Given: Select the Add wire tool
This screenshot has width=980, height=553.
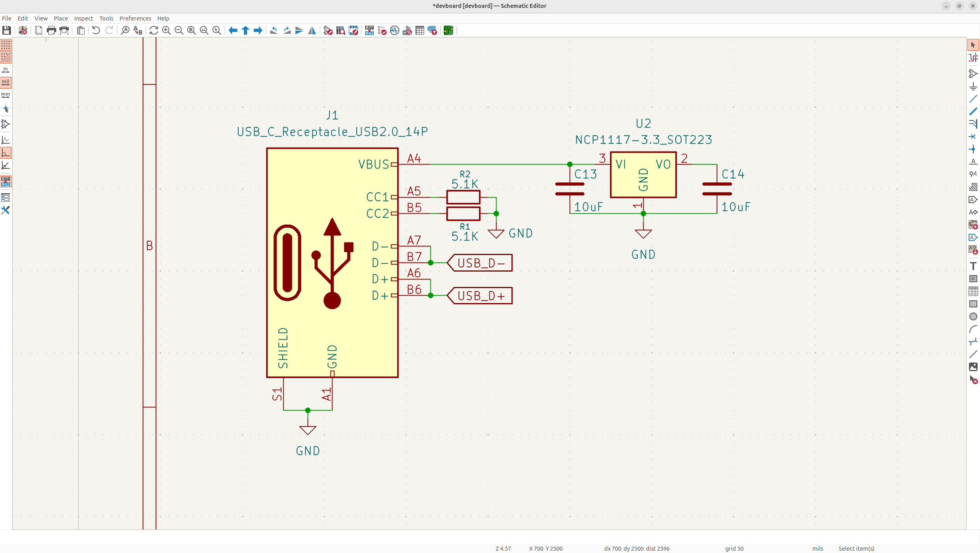Looking at the screenshot, I should (973, 99).
